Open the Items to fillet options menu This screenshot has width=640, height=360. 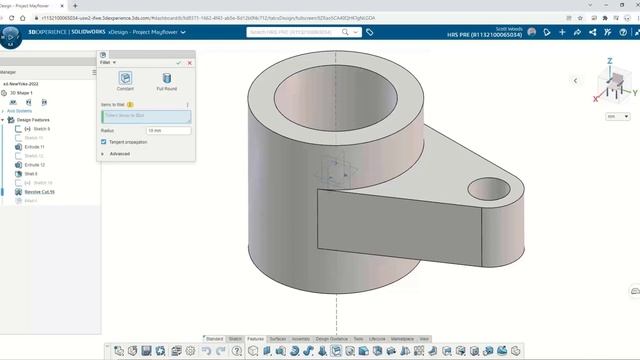click(x=188, y=105)
